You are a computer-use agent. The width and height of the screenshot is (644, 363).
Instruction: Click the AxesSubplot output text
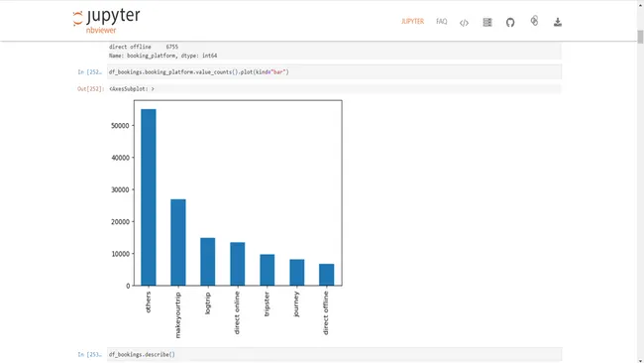pos(132,89)
